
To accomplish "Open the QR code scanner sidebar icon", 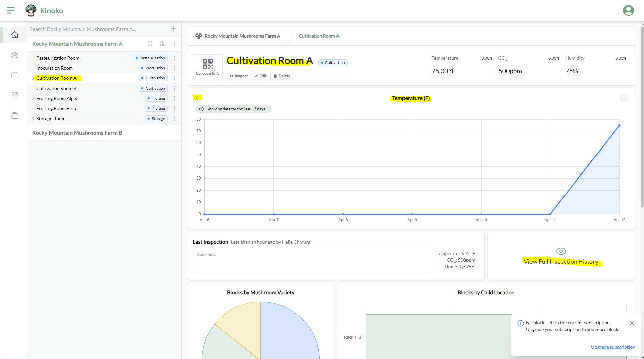I will click(14, 95).
